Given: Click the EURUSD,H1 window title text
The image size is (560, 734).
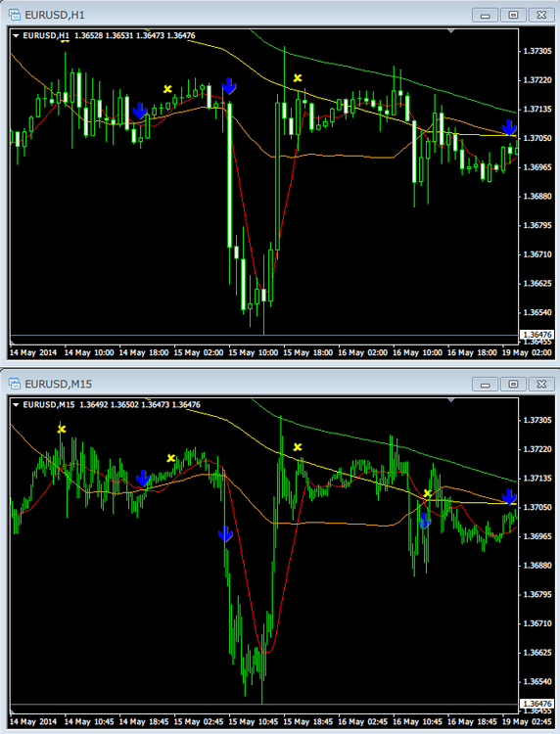Looking at the screenshot, I should point(55,15).
